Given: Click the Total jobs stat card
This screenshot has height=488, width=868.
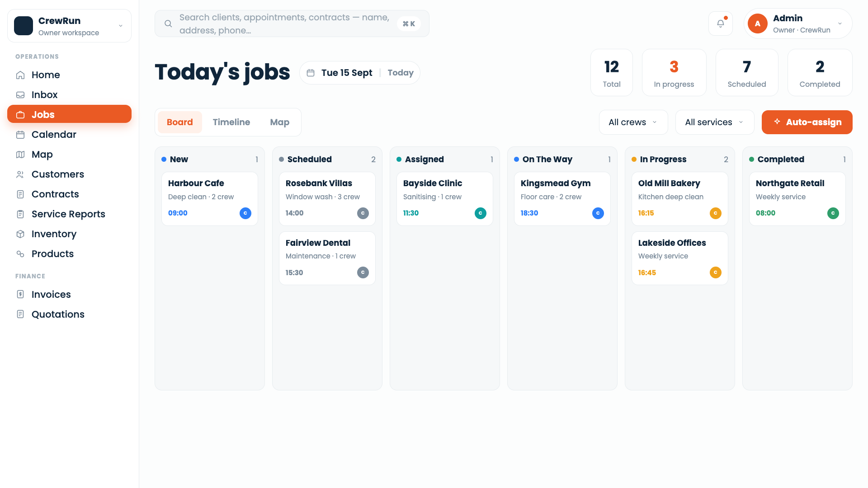Looking at the screenshot, I should [612, 73].
